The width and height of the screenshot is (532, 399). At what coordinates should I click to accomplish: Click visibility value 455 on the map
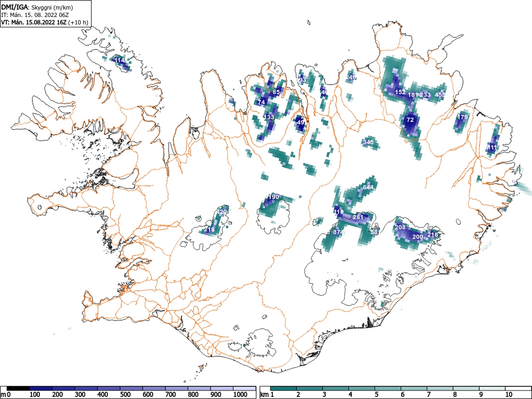tap(440, 95)
